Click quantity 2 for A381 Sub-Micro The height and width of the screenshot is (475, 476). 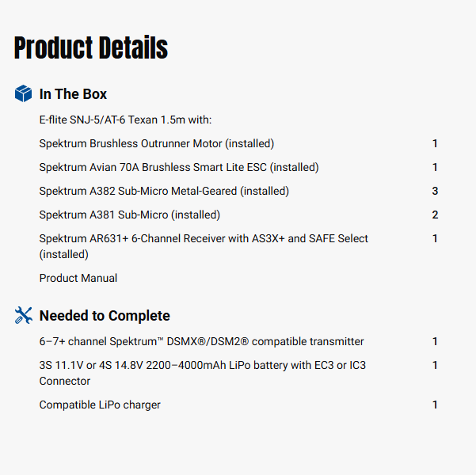click(x=435, y=215)
